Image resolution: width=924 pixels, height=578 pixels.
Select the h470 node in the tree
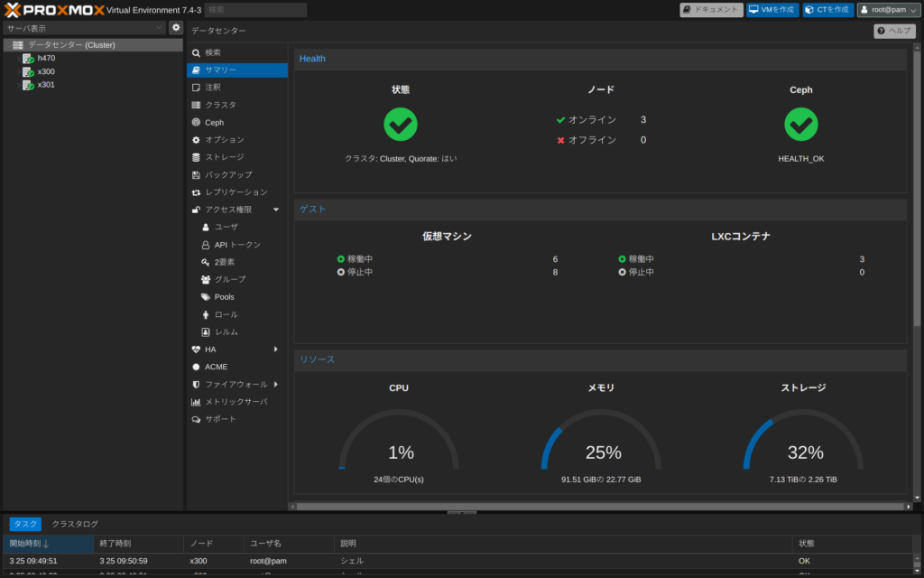click(x=46, y=59)
